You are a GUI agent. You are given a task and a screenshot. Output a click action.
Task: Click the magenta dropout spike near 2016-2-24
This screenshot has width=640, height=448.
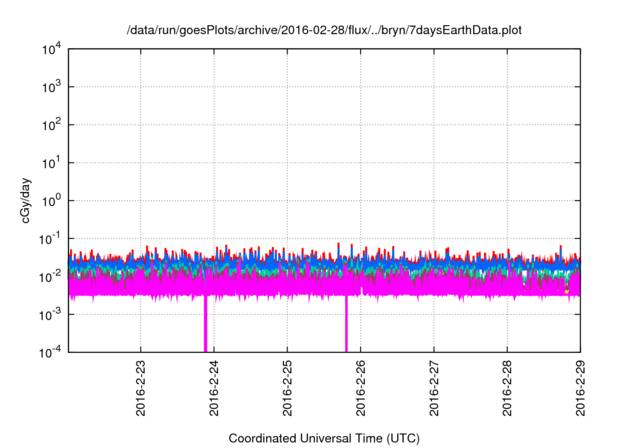click(x=205, y=324)
